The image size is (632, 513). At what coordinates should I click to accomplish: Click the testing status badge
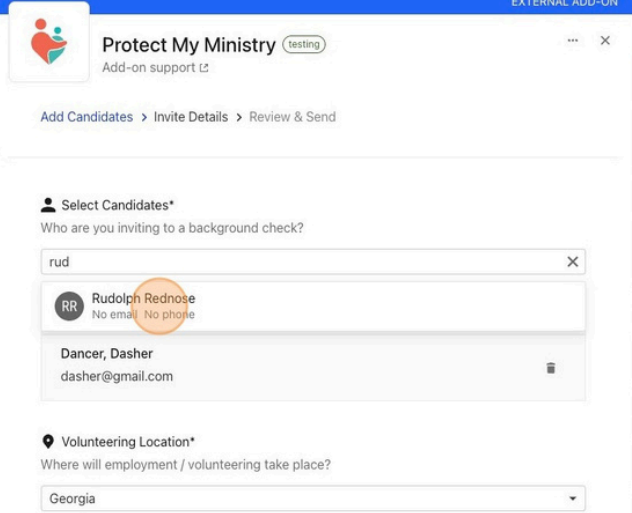pos(304,44)
